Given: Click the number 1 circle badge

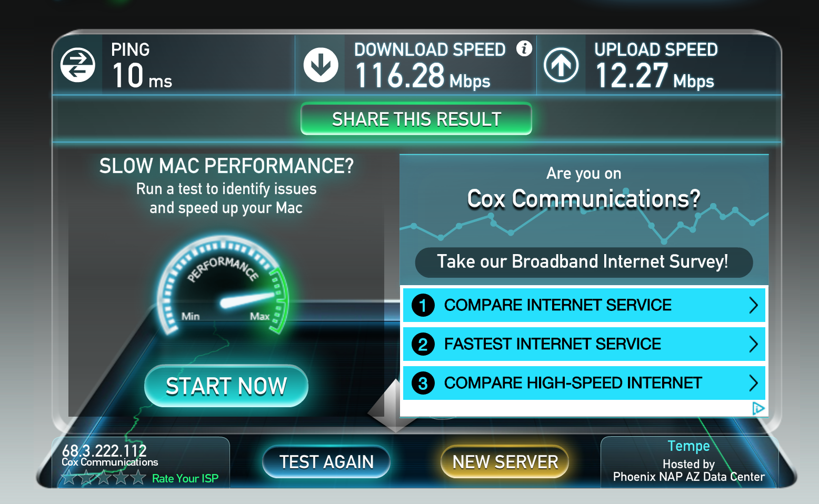Looking at the screenshot, I should tap(423, 305).
